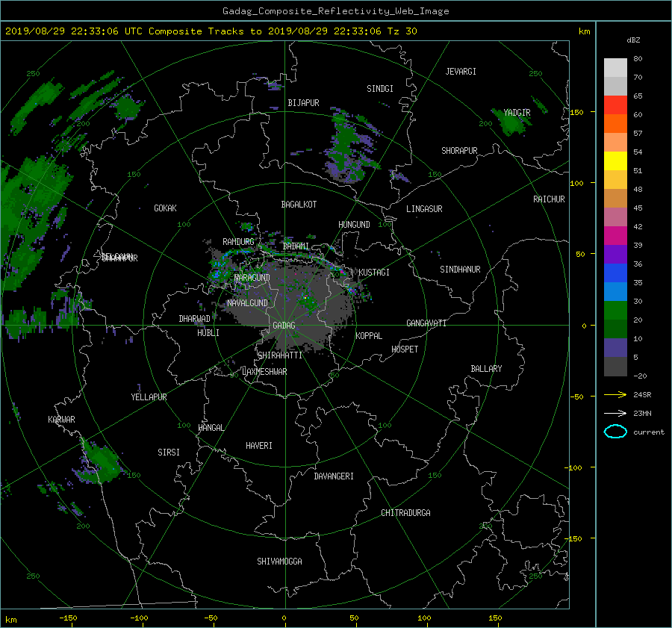Click the SIRSI city label

tap(169, 453)
